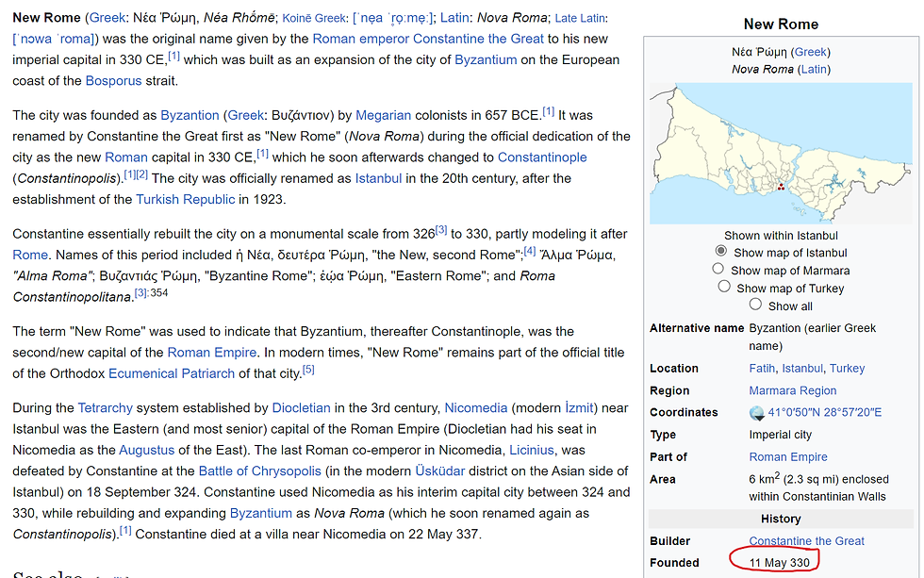Open the Bosporus link
This screenshot has width=924, height=578.
coord(114,81)
